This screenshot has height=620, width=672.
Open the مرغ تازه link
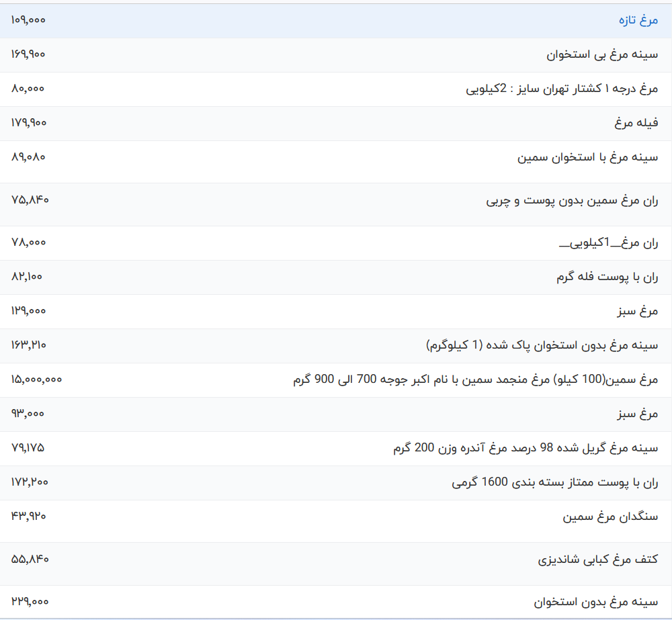(x=638, y=20)
